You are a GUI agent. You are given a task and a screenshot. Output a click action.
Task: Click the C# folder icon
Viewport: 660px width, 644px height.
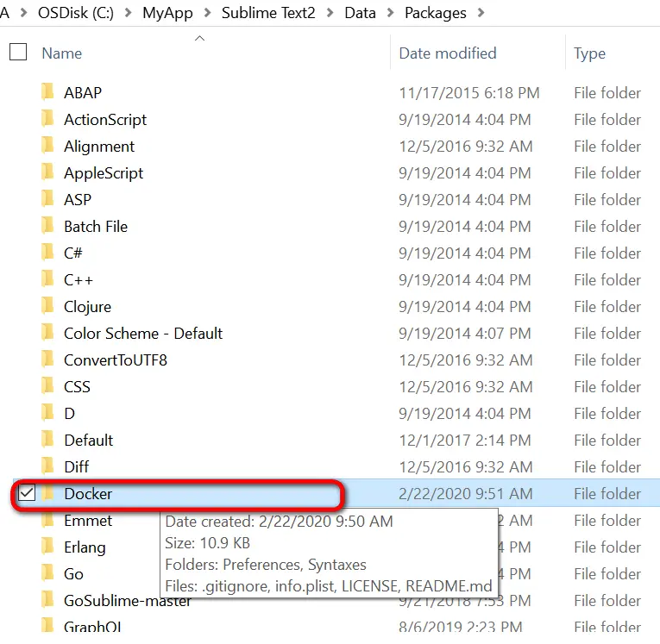click(x=47, y=252)
